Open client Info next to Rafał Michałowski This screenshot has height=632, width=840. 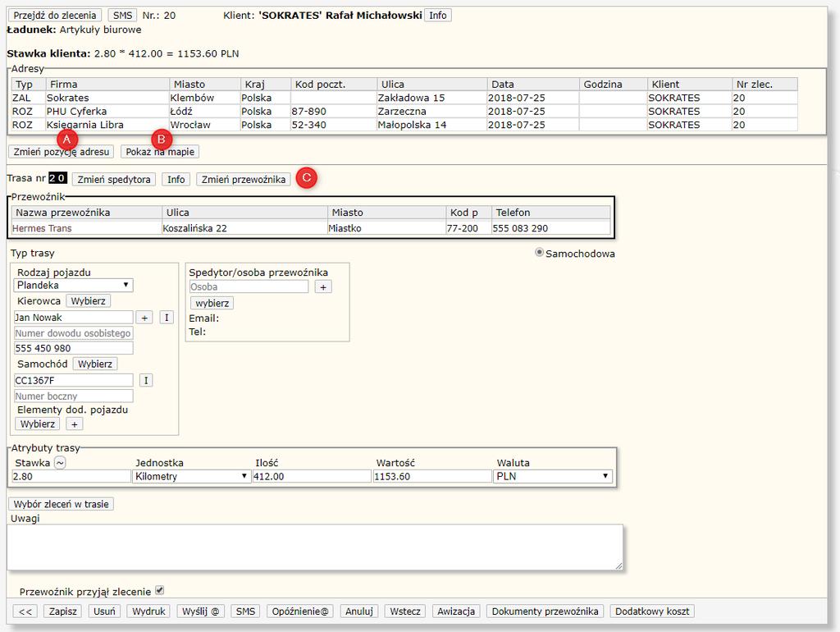tap(438, 16)
